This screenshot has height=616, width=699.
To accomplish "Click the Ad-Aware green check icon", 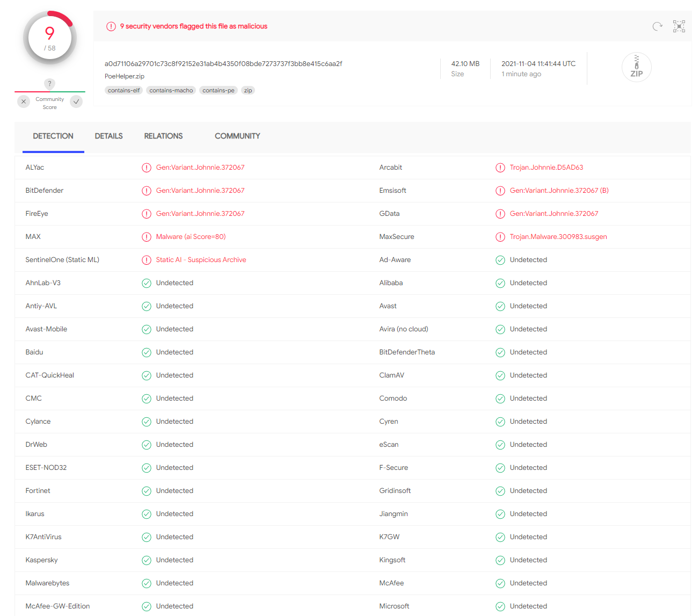I will click(500, 260).
